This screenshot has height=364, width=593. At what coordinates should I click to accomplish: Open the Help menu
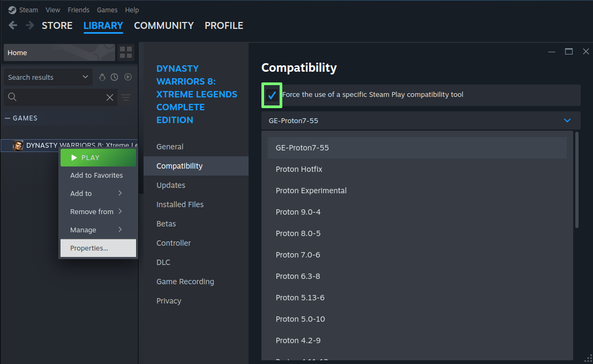(x=132, y=10)
